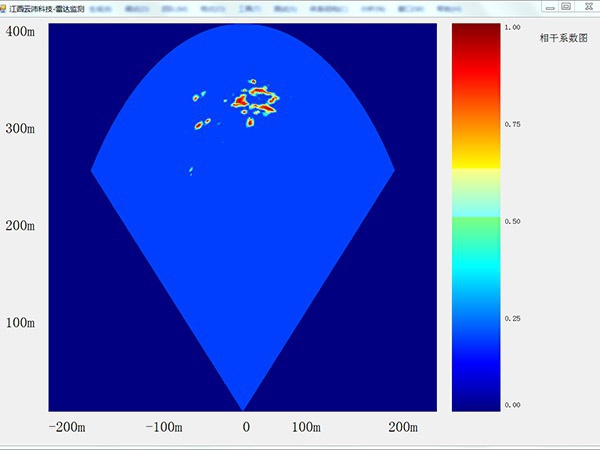Image resolution: width=600 pixels, height=450 pixels.
Task: Minimize the radar monitoring window
Action: tap(549, 6)
